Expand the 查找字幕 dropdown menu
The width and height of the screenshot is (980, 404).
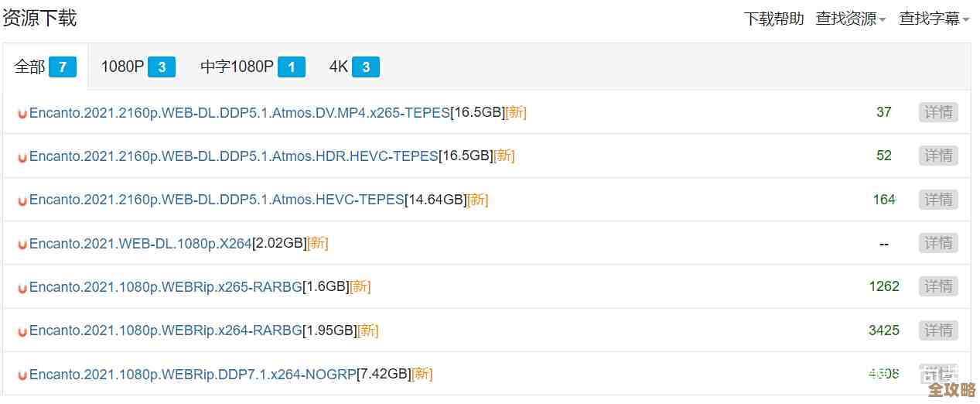click(934, 19)
